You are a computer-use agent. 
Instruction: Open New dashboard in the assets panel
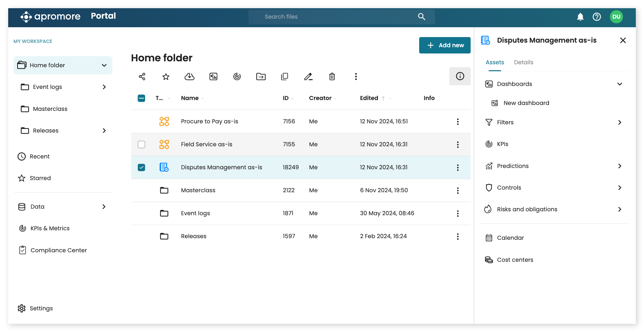pyautogui.click(x=520, y=103)
